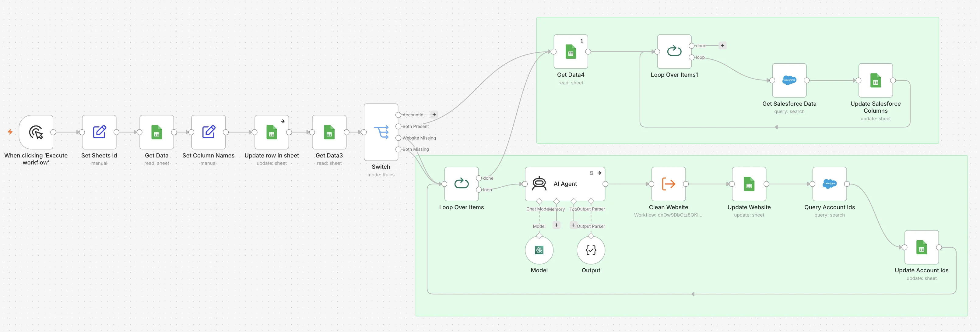This screenshot has height=332, width=980.
Task: Add a Memory sub-node to AI Agent
Action: [x=557, y=225]
